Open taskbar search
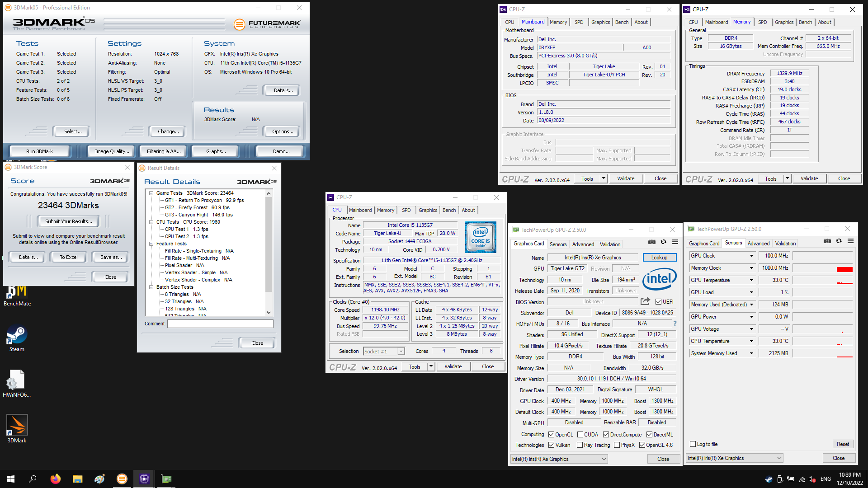The width and height of the screenshot is (868, 488). point(33,479)
